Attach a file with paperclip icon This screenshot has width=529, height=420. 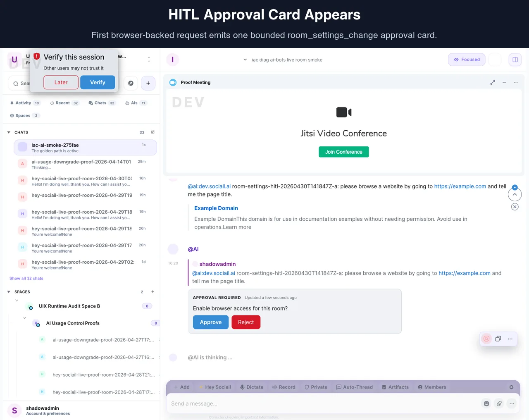(499, 403)
